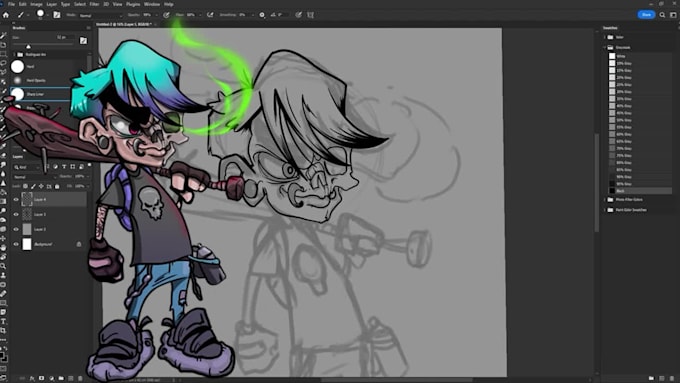Click the brush Size slider handle
This screenshot has height=383, width=680.
click(28, 46)
